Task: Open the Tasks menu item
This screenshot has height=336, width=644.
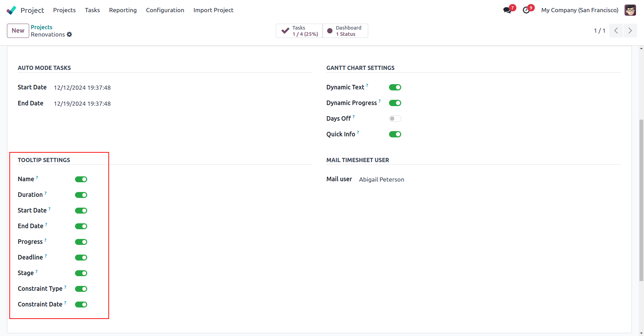Action: [x=92, y=10]
